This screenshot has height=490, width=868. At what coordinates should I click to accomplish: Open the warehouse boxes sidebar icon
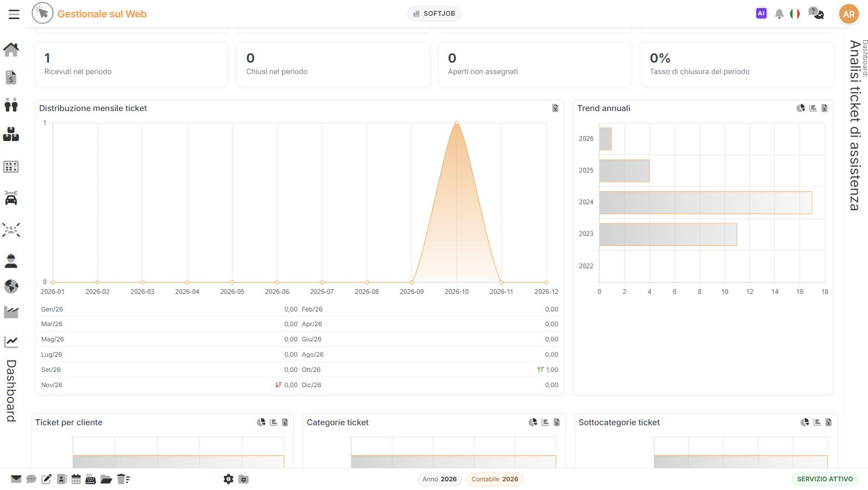tap(11, 134)
